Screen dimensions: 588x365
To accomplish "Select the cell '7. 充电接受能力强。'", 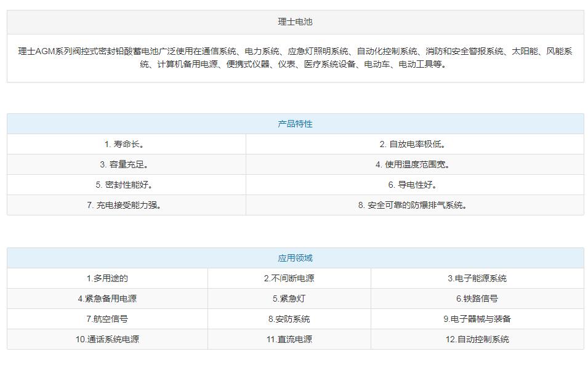I will (x=126, y=204).
